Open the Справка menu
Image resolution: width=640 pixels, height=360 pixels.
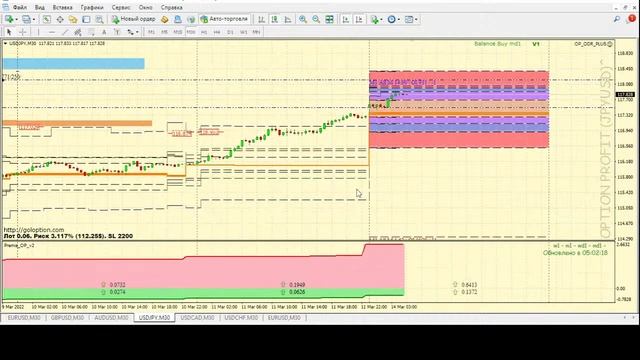[171, 7]
